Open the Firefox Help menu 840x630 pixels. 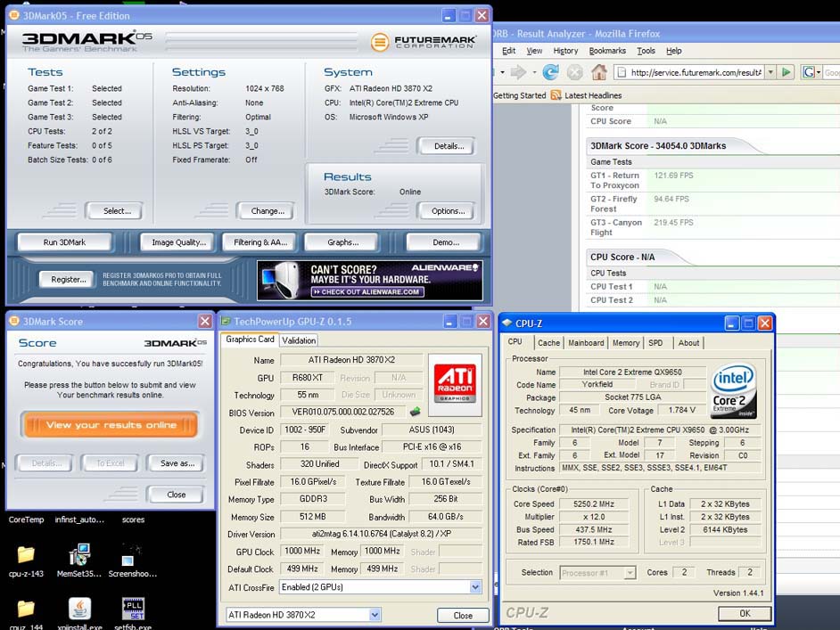(674, 51)
